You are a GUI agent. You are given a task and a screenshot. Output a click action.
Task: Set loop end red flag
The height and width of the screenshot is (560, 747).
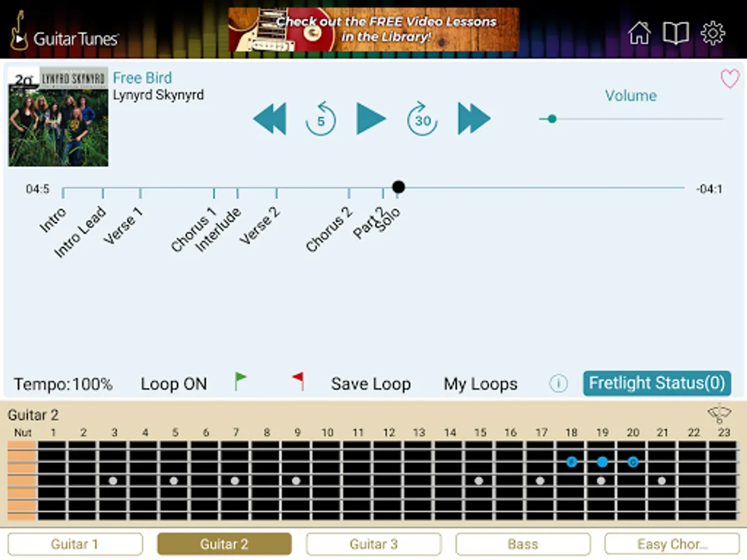point(299,381)
